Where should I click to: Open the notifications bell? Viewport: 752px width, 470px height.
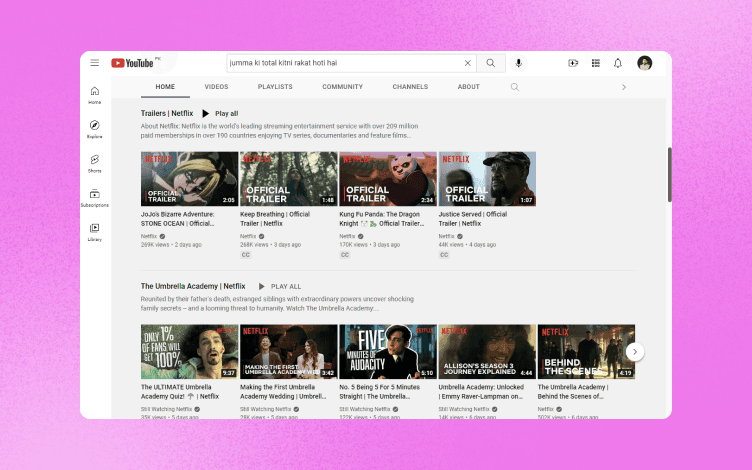coord(618,63)
